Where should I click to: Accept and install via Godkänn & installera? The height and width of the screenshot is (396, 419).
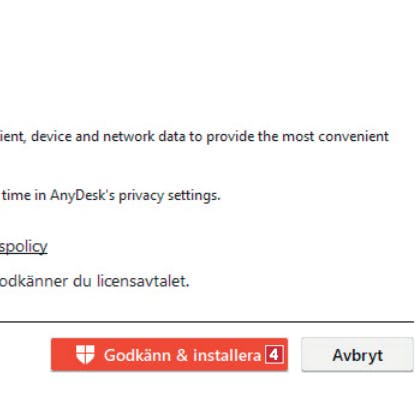[169, 354]
